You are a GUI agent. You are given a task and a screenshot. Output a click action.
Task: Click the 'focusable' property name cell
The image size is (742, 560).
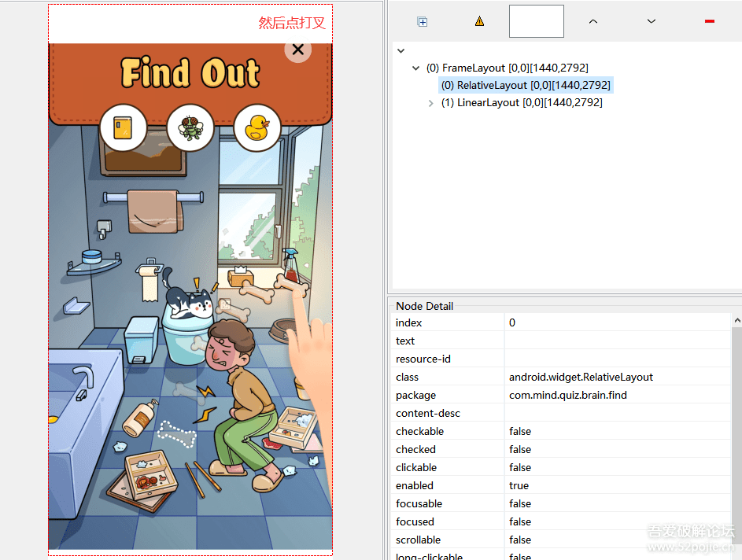coord(447,503)
